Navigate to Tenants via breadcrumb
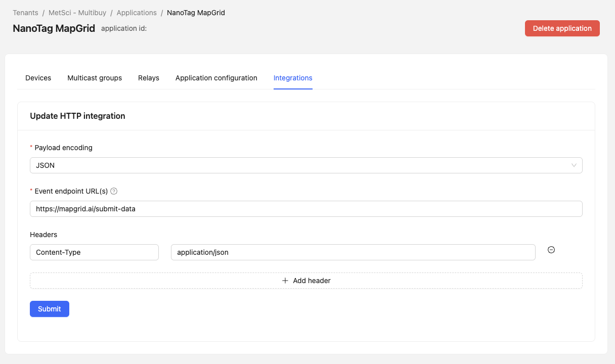Viewport: 615px width, 364px height. pyautogui.click(x=25, y=13)
